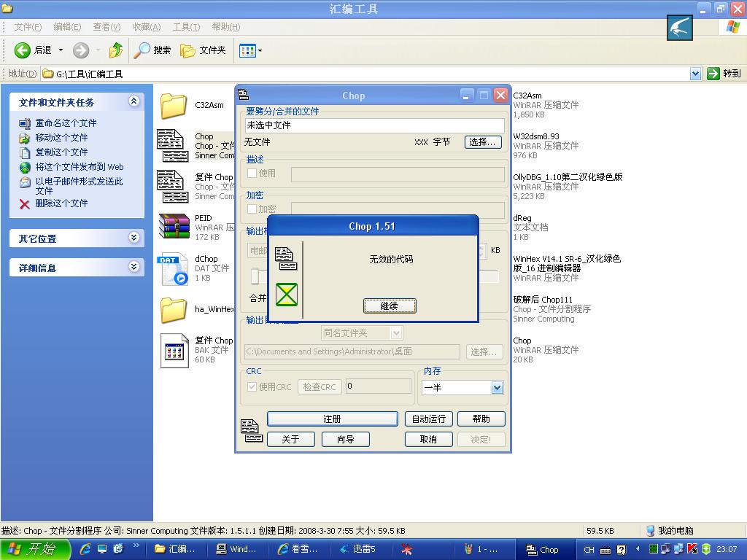The height and width of the screenshot is (560, 747).
Task: Click the folder icon in address bar
Action: click(x=47, y=74)
